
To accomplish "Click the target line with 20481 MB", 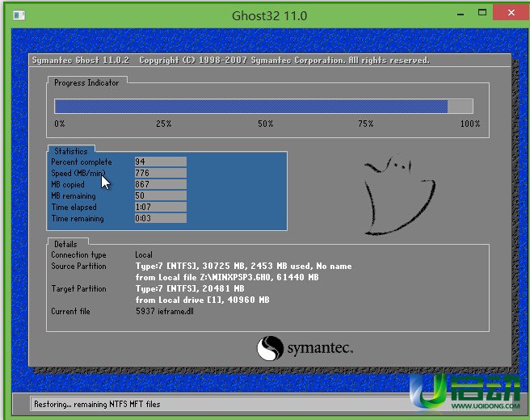I will [190, 288].
